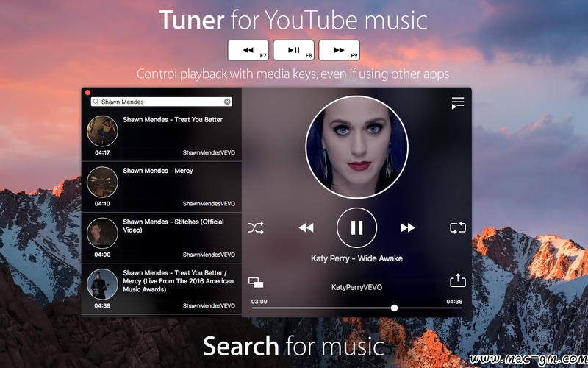Click the 04:00 duration label
Viewport: 588px width, 368px height.
coord(102,255)
